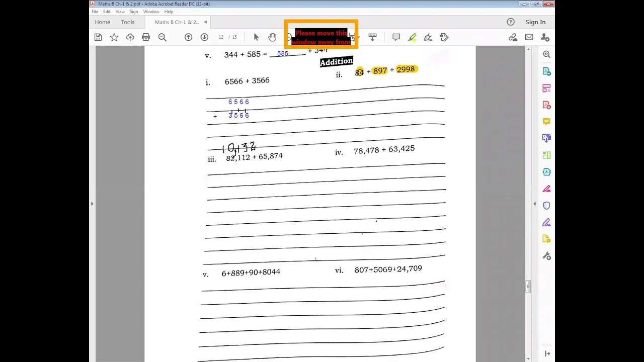This screenshot has height=362, width=644.
Task: Hide the right pane using the side arrow
Action: [534, 204]
